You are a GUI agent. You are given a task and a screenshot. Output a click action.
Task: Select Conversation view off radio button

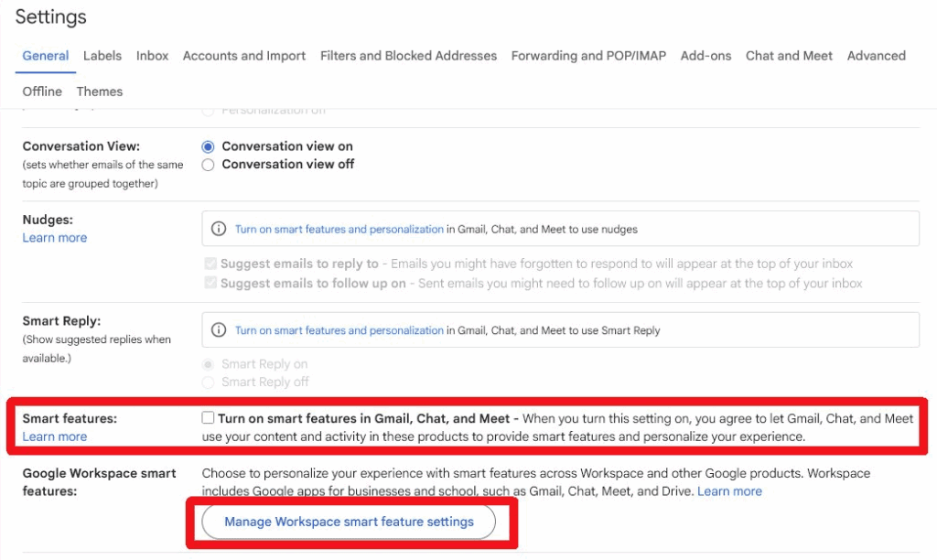(x=209, y=165)
